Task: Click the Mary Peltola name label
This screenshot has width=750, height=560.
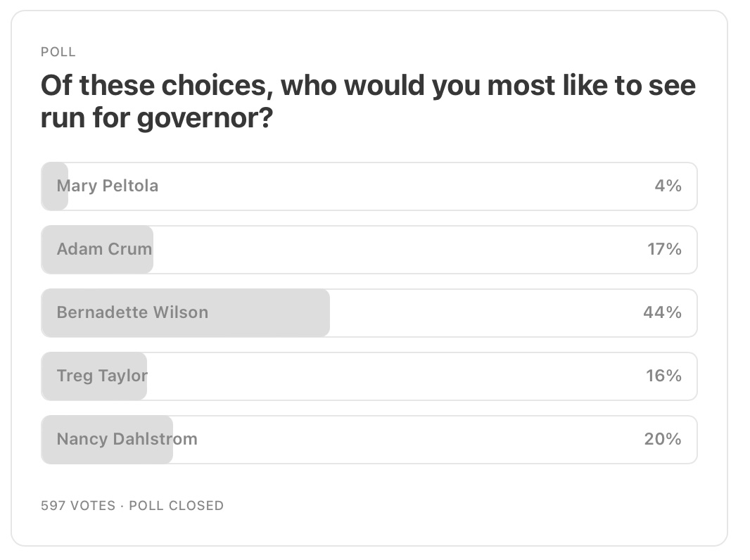Action: (107, 186)
